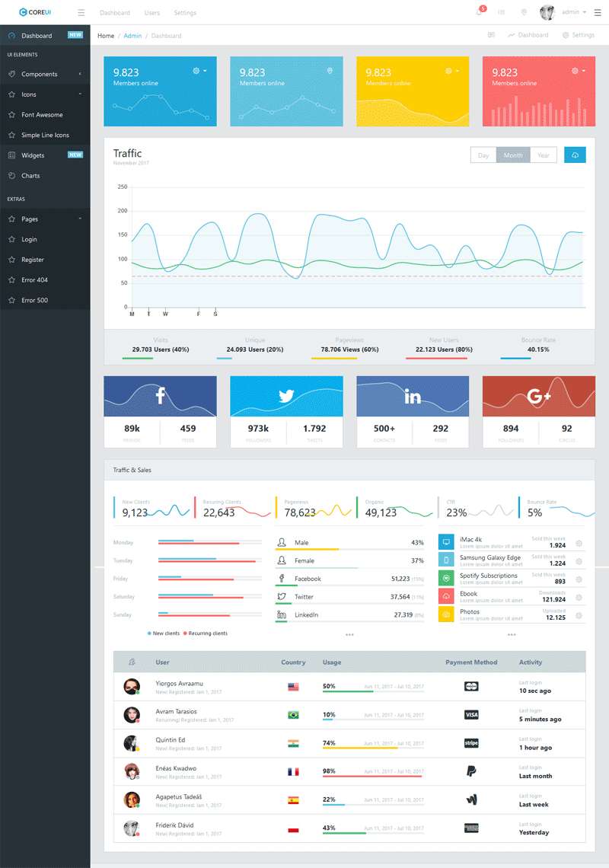This screenshot has width=609, height=868.
Task: Open Settings link in breadcrumb bar
Action: coord(578,35)
